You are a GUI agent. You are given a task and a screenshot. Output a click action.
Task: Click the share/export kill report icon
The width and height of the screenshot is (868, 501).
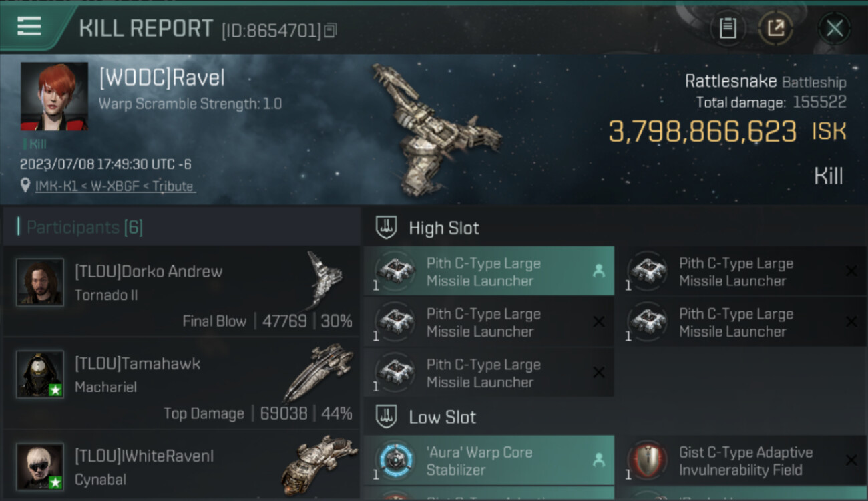(x=776, y=28)
